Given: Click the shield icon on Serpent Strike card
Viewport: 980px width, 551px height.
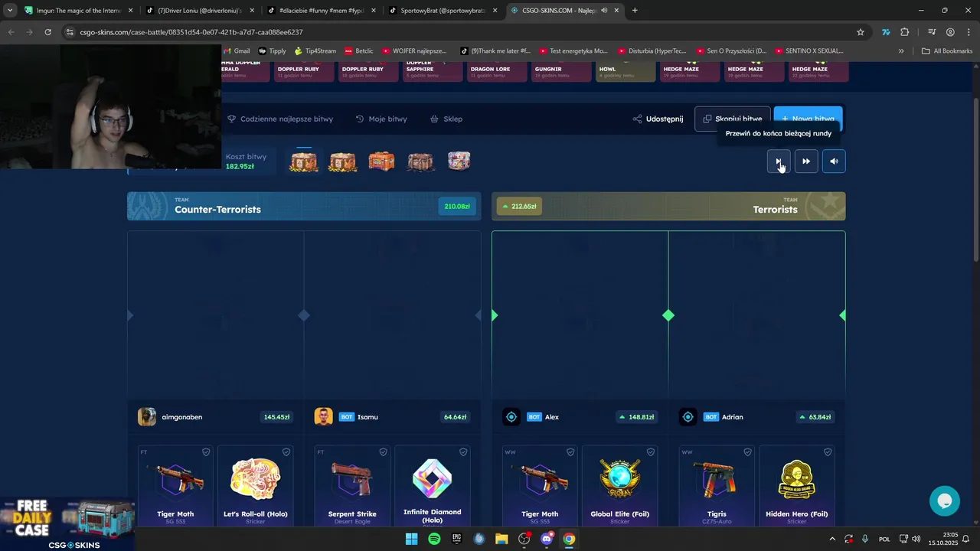Looking at the screenshot, I should pos(383,452).
